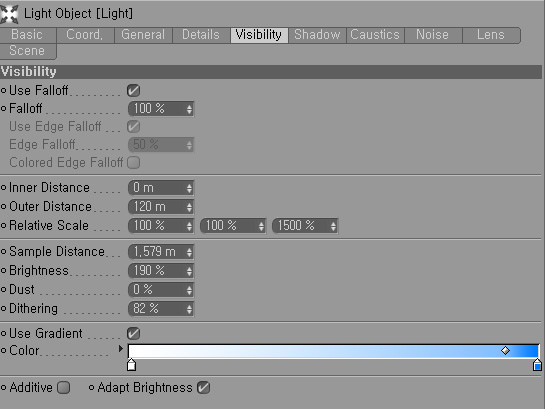Click the blue gradient knot at right end
The image size is (545, 409).
537,365
